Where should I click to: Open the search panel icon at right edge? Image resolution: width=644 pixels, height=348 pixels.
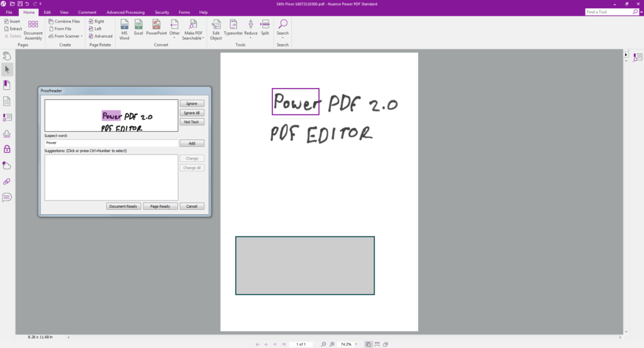pos(638,57)
